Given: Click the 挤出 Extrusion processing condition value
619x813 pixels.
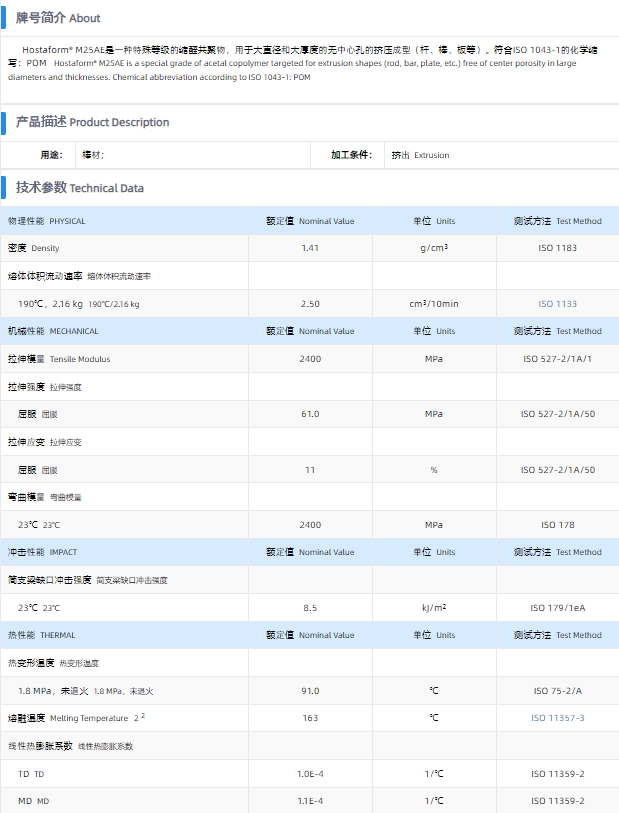Looking at the screenshot, I should tap(420, 155).
